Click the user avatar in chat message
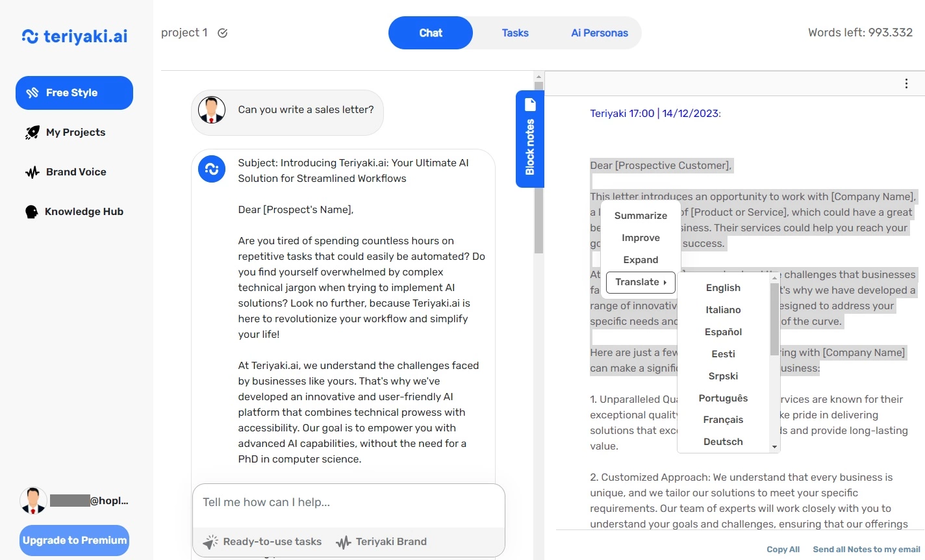 pyautogui.click(x=212, y=110)
